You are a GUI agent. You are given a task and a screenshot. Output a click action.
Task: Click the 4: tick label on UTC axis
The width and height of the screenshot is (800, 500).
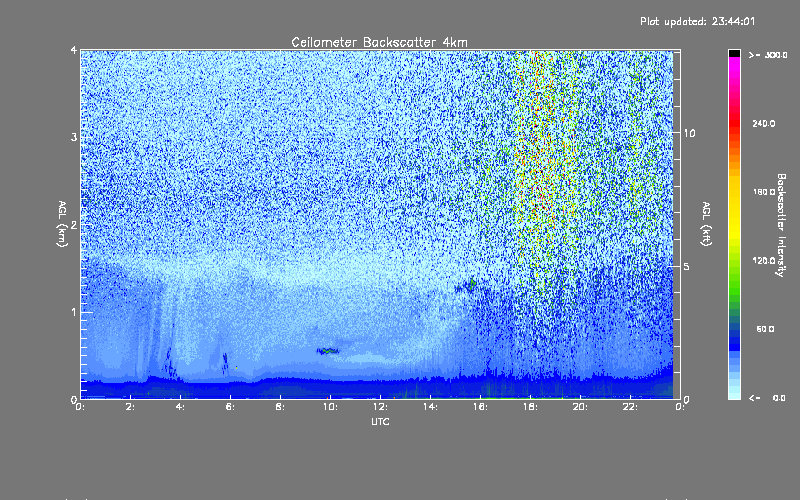181,407
